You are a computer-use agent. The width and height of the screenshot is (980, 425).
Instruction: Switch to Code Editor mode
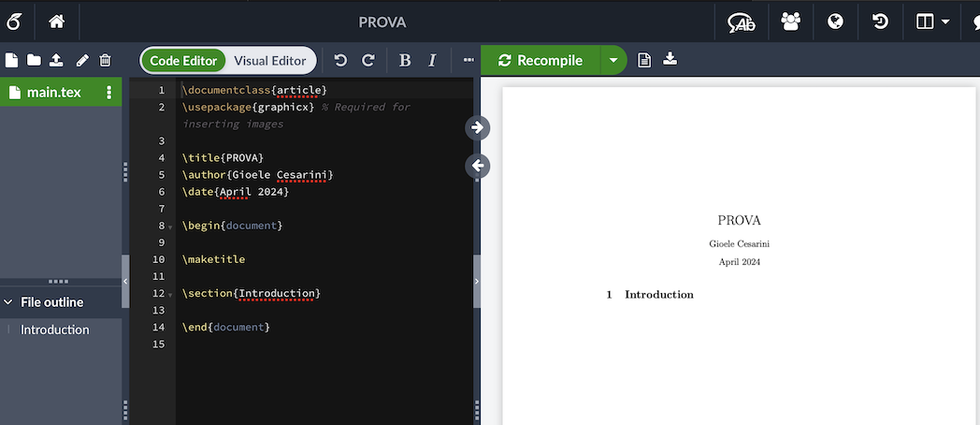[183, 61]
